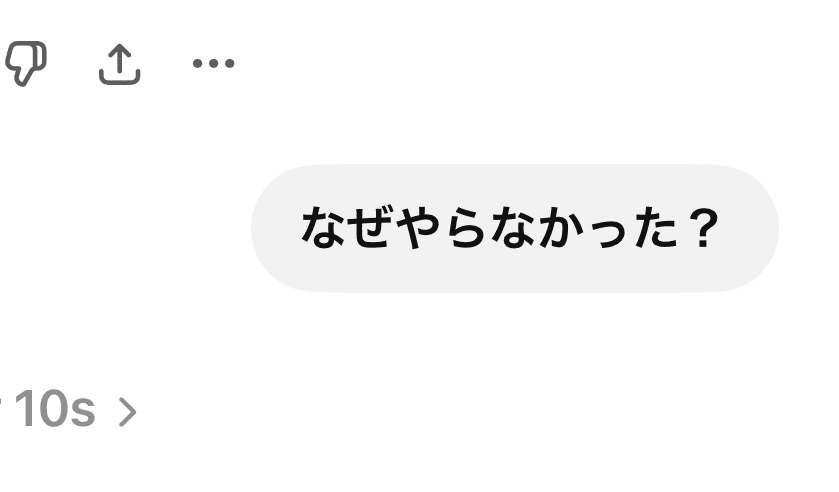Viewport: 839px width, 492px height.
Task: Mark the response as bad with thumbs down
Action: [26, 63]
